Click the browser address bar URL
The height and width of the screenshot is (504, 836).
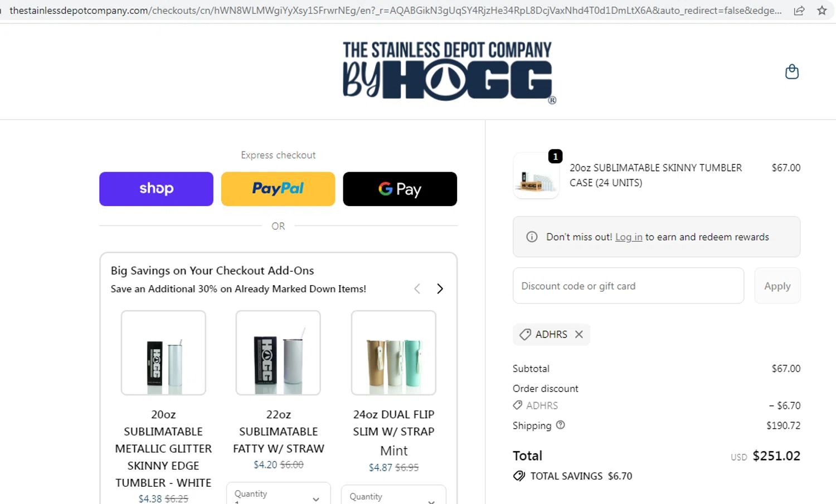[395, 11]
